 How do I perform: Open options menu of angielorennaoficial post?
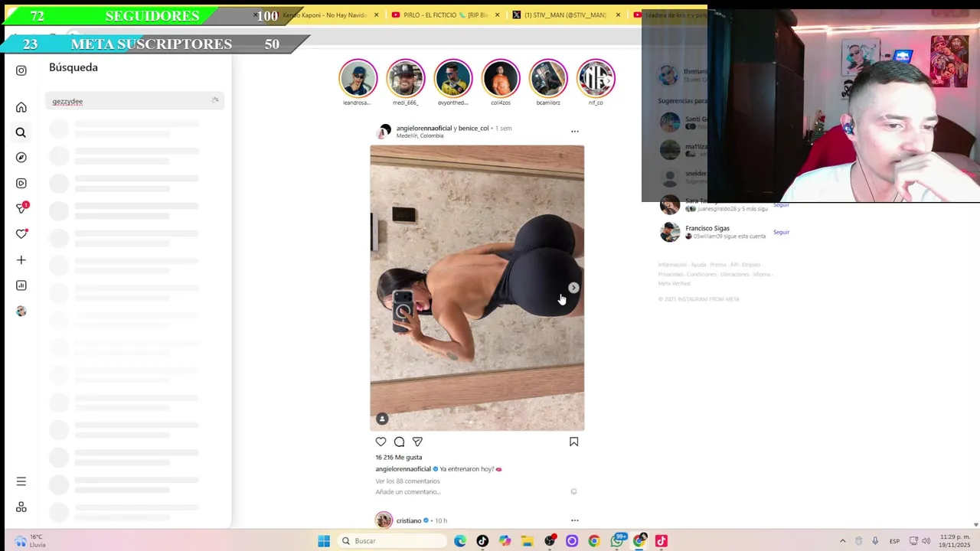pos(575,132)
